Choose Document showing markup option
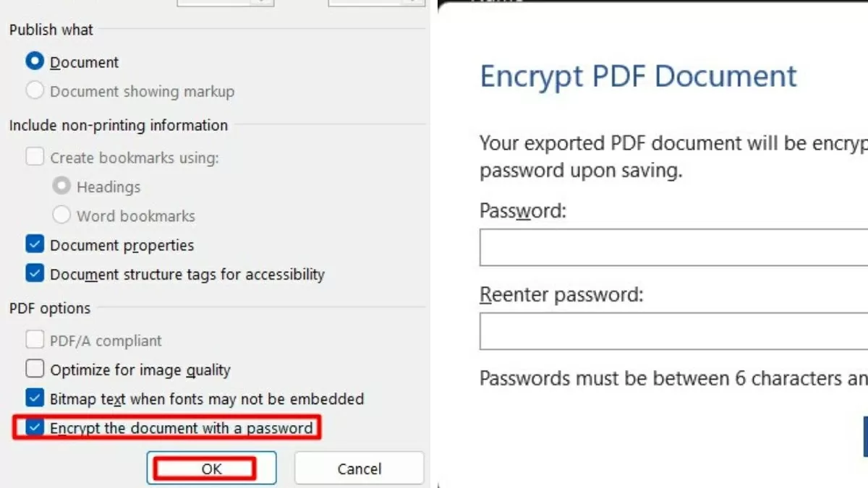This screenshot has height=488, width=868. (x=35, y=91)
